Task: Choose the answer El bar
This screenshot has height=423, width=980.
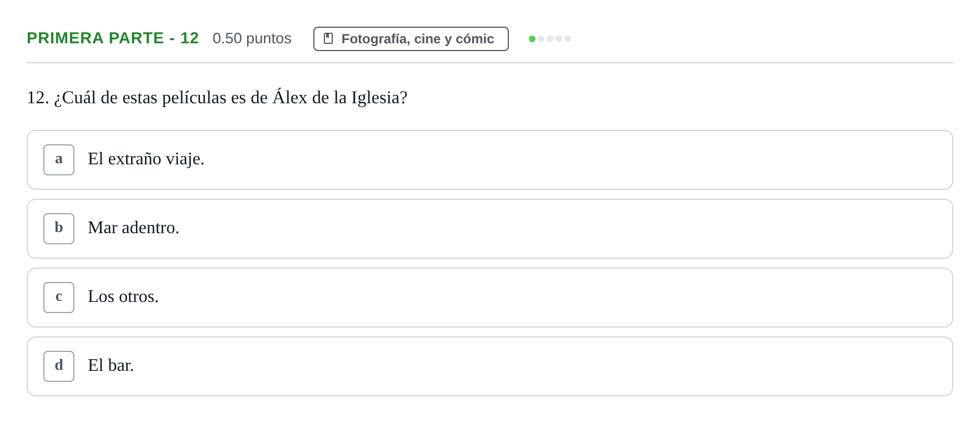Action: (x=490, y=366)
